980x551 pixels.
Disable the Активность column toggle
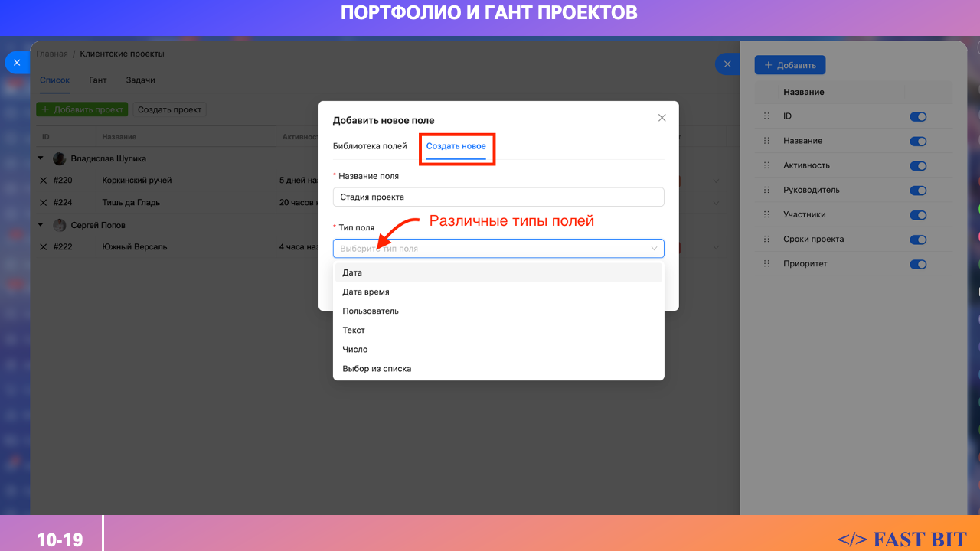(917, 166)
